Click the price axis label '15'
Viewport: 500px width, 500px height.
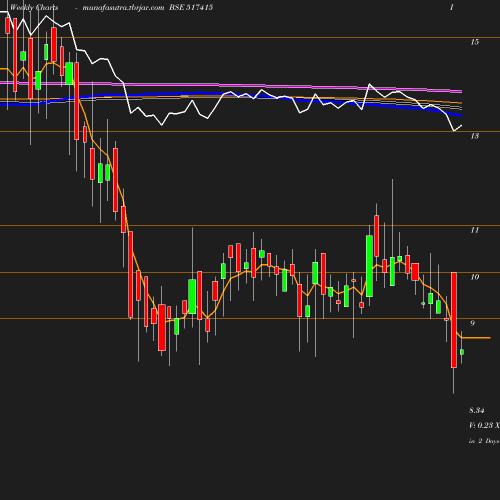[x=475, y=42]
